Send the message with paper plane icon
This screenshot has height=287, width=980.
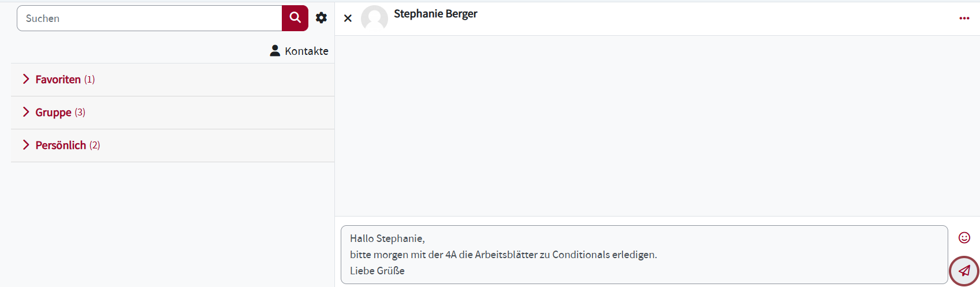point(964,270)
